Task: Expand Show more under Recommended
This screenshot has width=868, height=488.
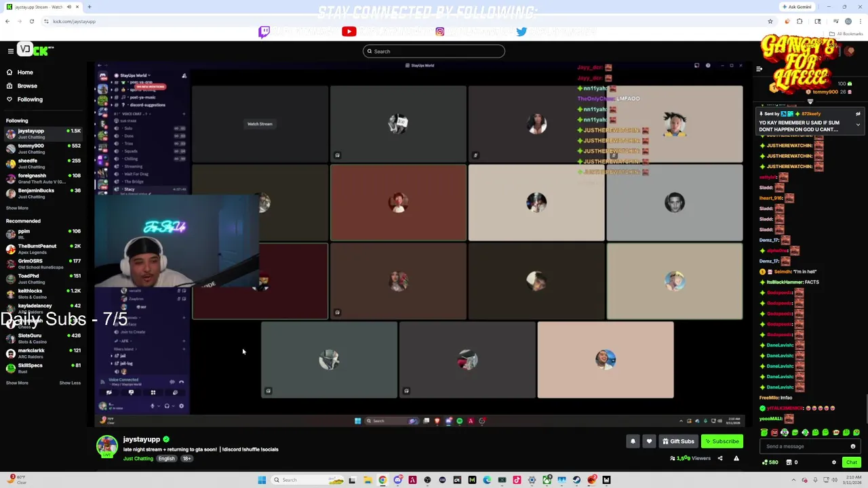Action: pyautogui.click(x=17, y=383)
